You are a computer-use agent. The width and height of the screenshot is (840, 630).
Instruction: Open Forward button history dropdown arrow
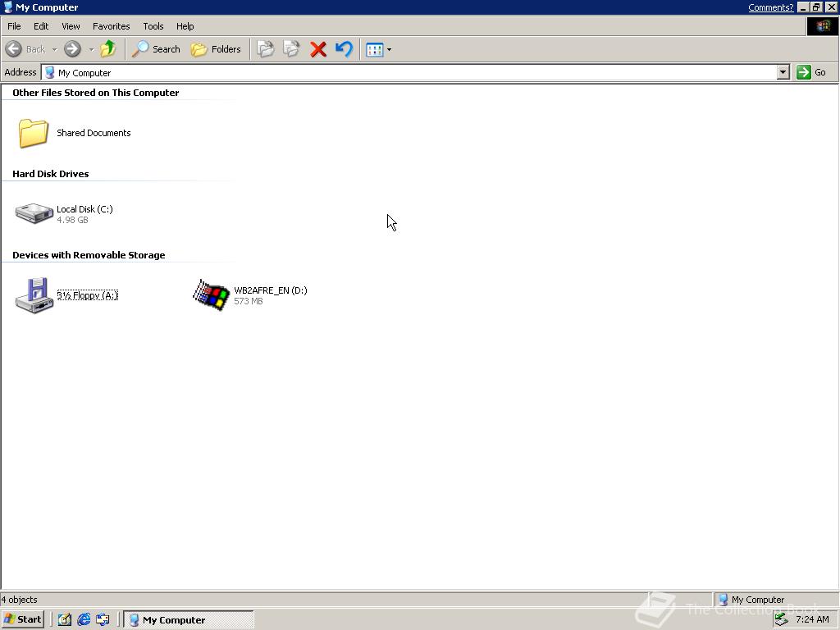(91, 50)
